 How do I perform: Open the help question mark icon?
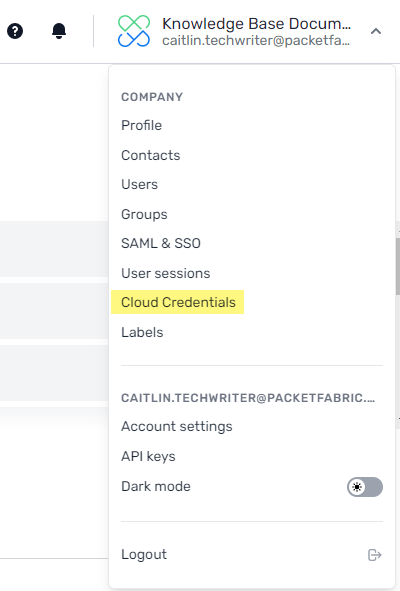(x=15, y=31)
